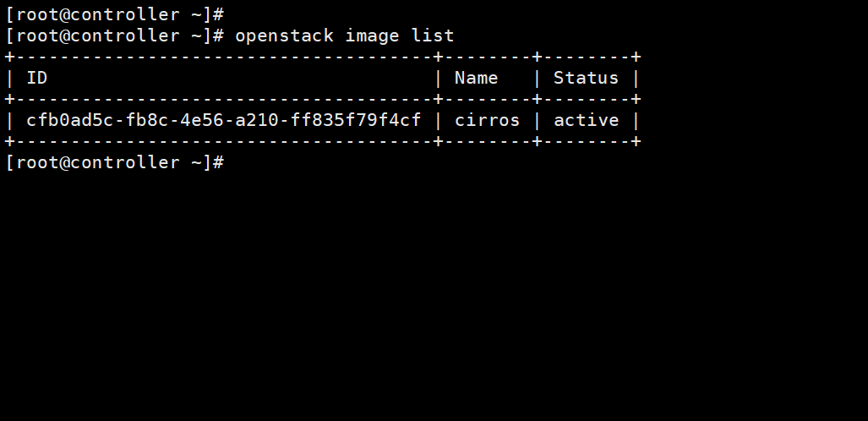Click the second prompt before openstack
The width and height of the screenshot is (868, 421).
[x=115, y=36]
